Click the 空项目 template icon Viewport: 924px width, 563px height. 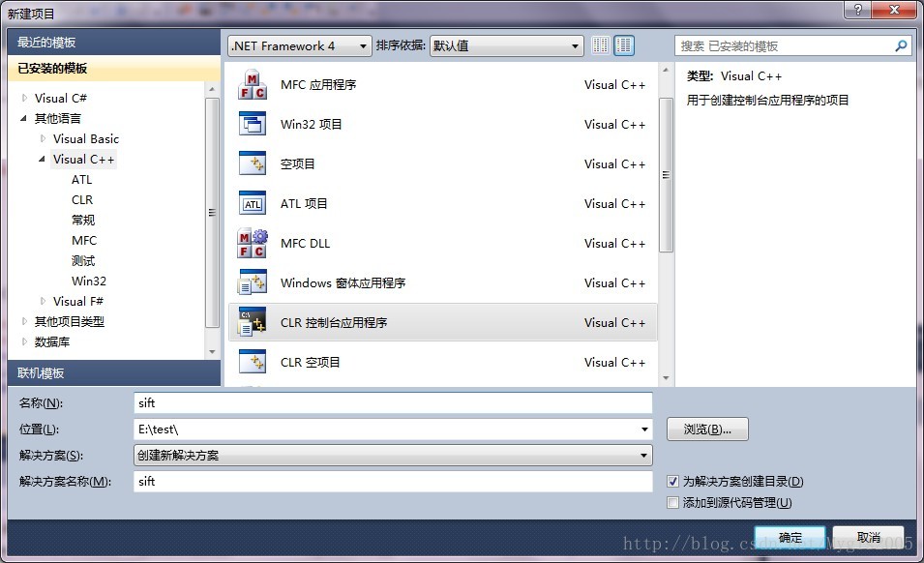pos(253,164)
